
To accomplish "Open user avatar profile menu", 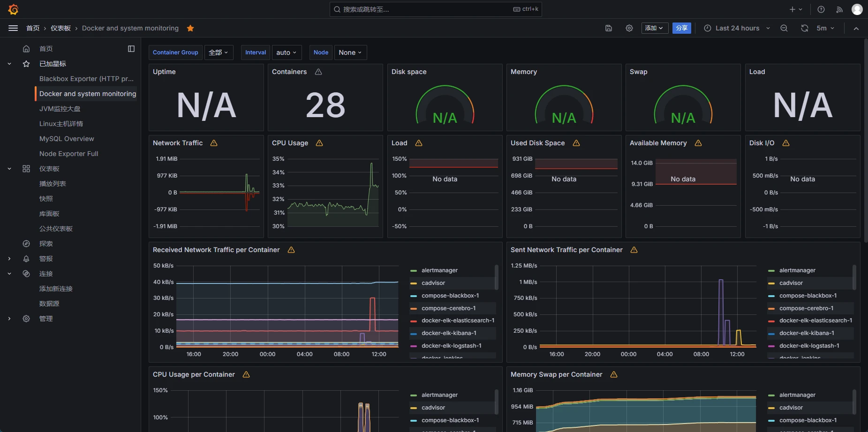I will [x=857, y=9].
